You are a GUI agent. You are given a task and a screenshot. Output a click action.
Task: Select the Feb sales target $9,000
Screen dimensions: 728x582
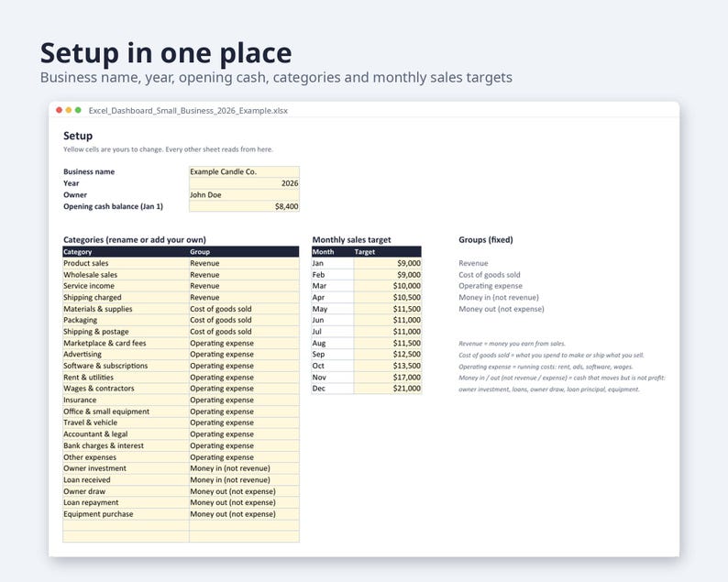point(388,275)
